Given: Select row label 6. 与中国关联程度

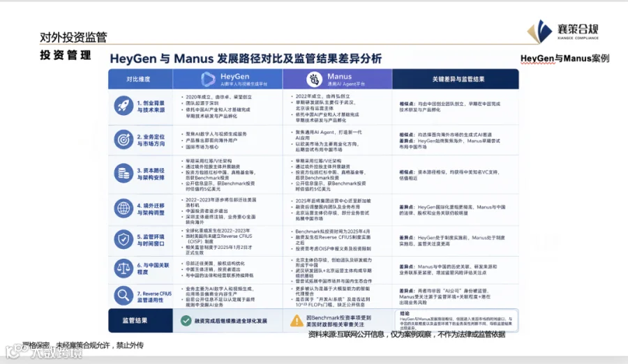Looking at the screenshot, I should (153, 268).
